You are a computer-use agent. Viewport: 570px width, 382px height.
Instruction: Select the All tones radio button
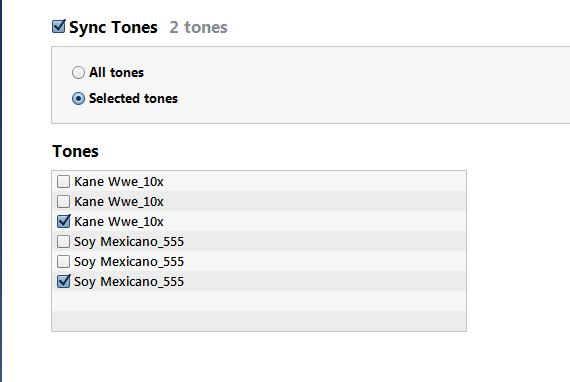tap(78, 72)
